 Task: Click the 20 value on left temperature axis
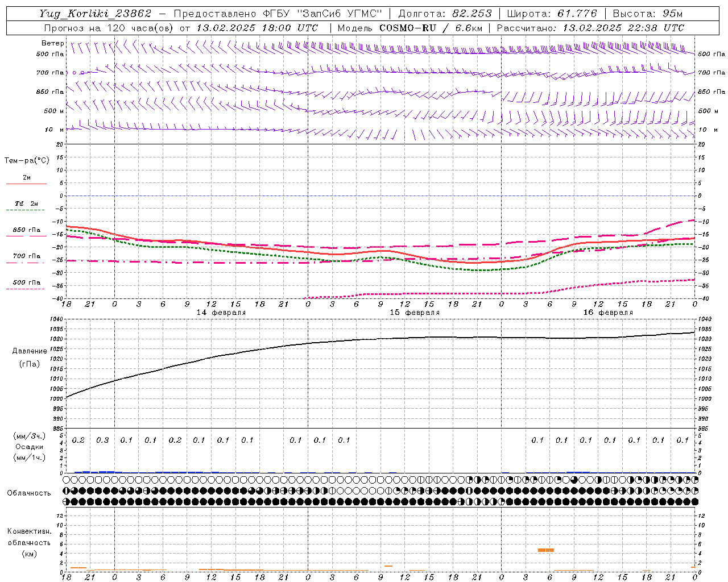point(59,144)
